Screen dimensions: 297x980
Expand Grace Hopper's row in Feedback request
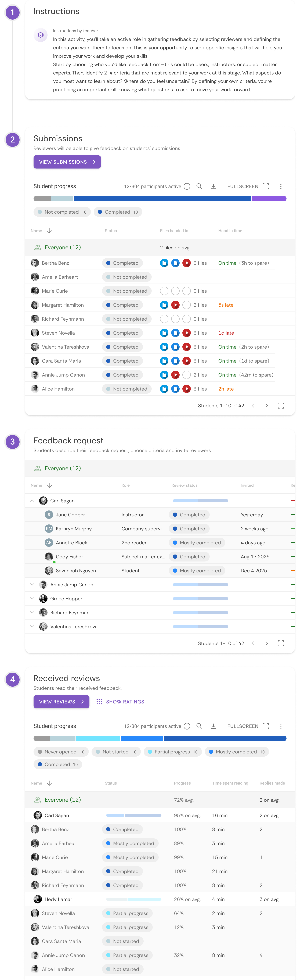(32, 598)
